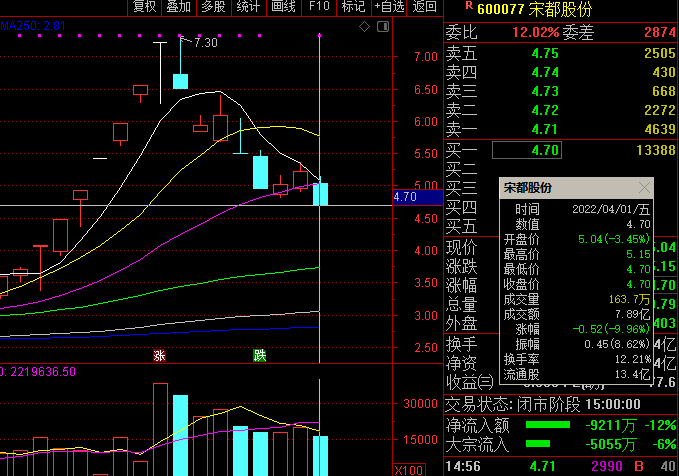This screenshot has height=476, width=679.
Task: Open the 统计 statistics tool
Action: coord(248,7)
